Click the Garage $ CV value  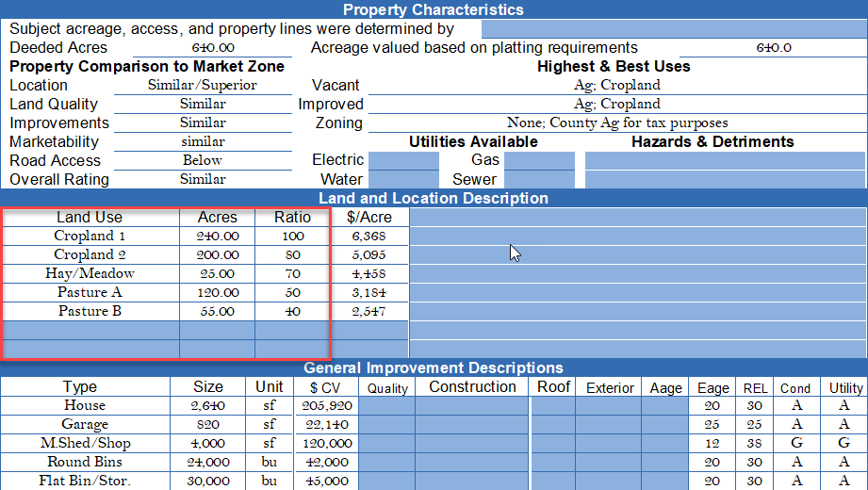pyautogui.click(x=326, y=424)
